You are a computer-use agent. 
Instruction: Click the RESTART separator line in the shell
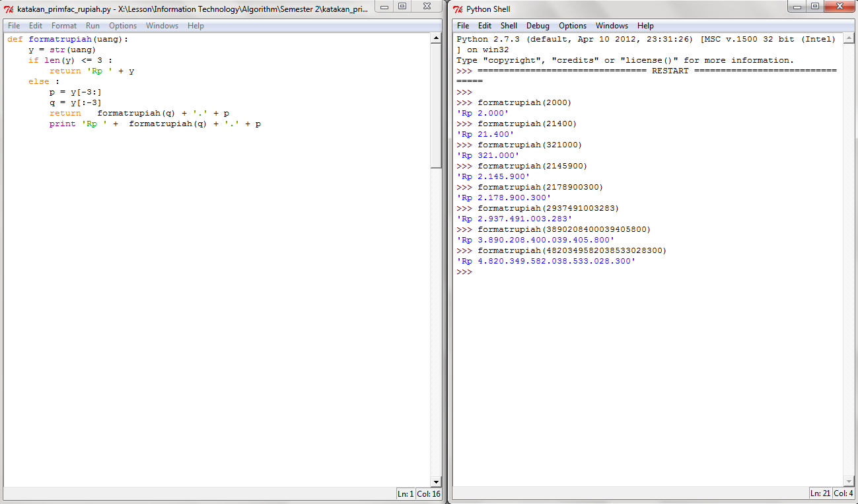[647, 71]
